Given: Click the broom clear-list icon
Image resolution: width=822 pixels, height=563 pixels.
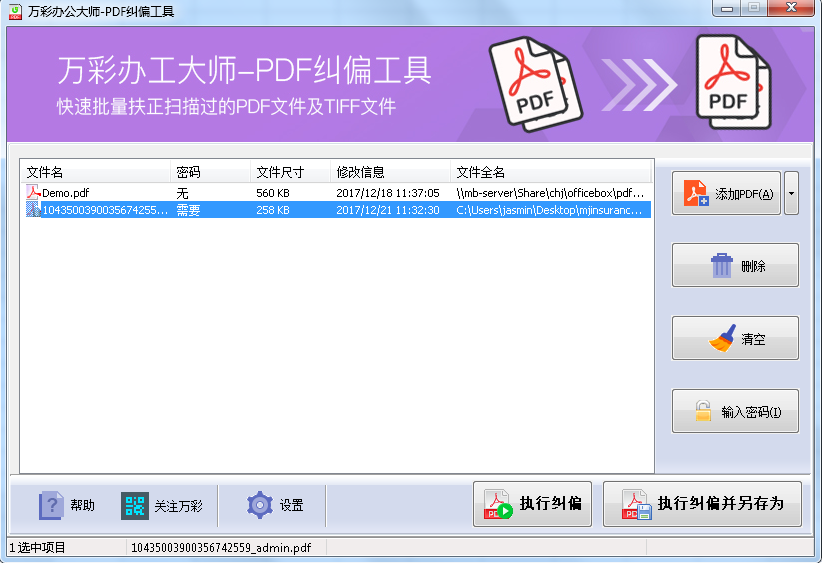Looking at the screenshot, I should [721, 340].
